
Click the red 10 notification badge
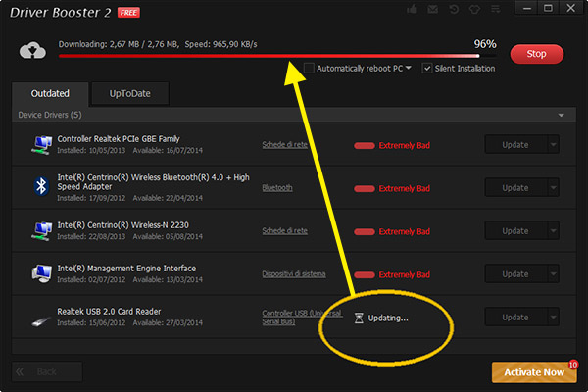[573, 365]
